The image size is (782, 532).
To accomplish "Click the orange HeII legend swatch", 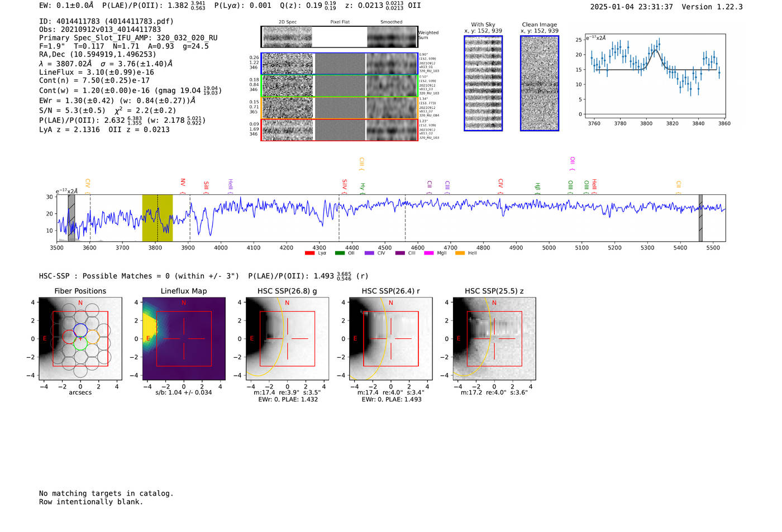I will 460,253.
